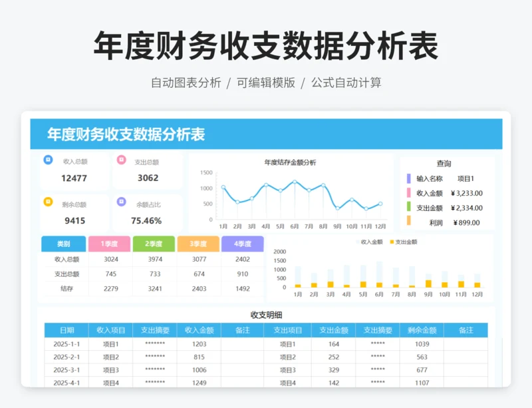Click quarter 2 balance cell 3241
The width and height of the screenshot is (532, 408).
click(155, 289)
